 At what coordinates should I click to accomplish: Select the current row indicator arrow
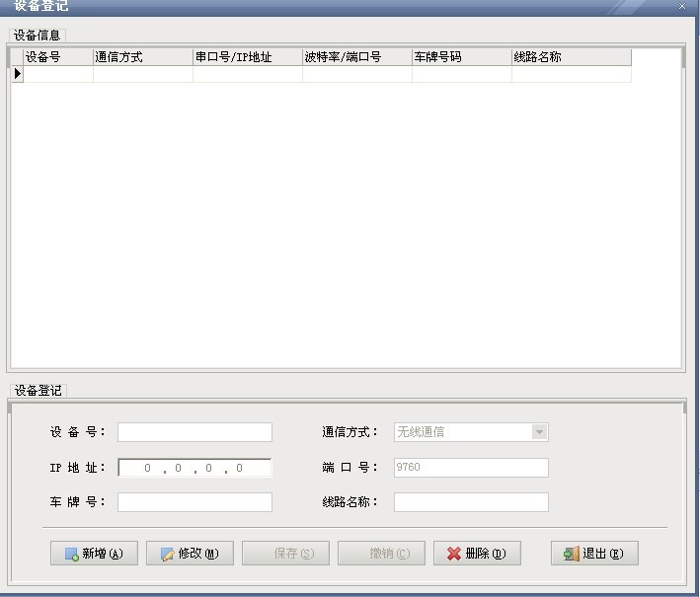coord(18,74)
